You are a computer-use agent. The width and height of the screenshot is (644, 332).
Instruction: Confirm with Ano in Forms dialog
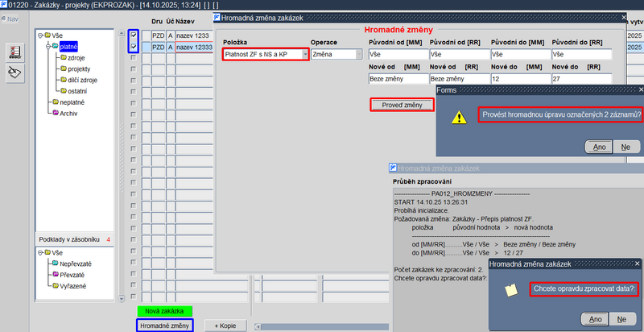coord(598,147)
